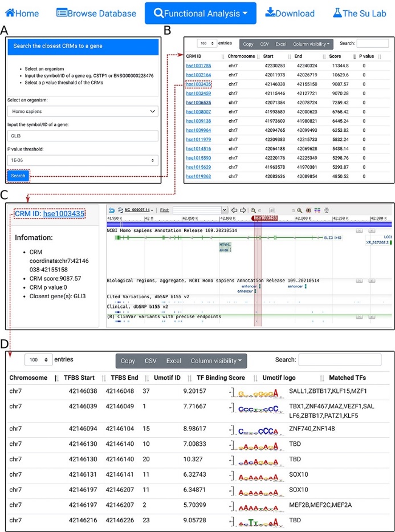Image resolution: width=395 pixels, height=532 pixels.
Task: Click the genome browser back arrow icon
Action: tap(112, 210)
